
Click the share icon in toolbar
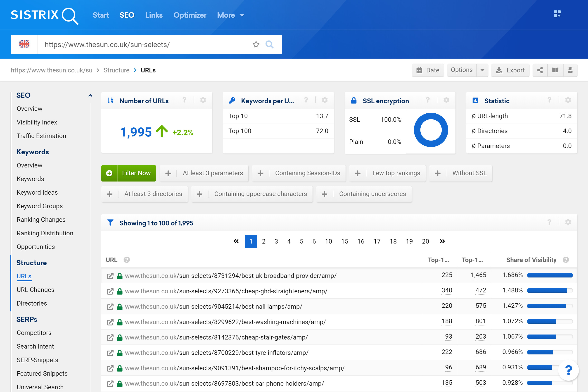click(x=540, y=70)
